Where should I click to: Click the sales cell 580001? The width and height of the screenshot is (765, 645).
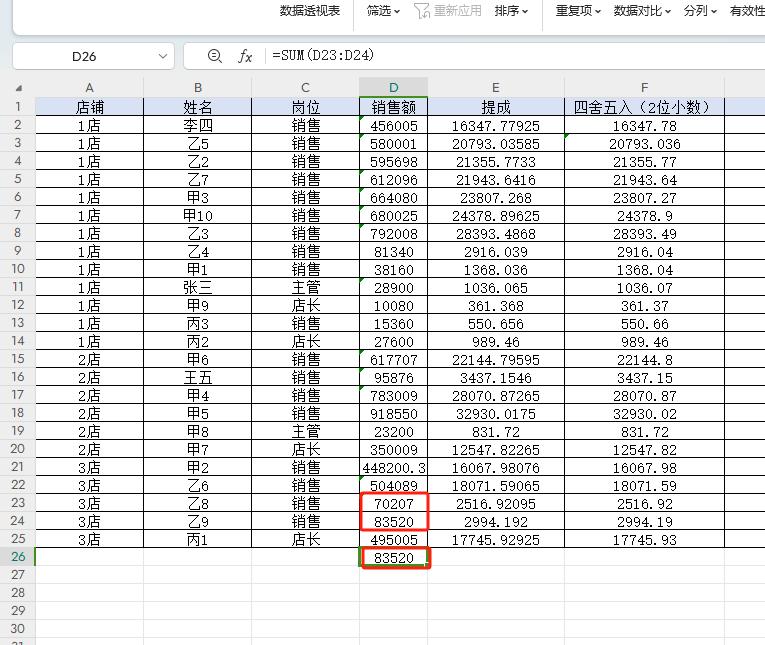394,144
